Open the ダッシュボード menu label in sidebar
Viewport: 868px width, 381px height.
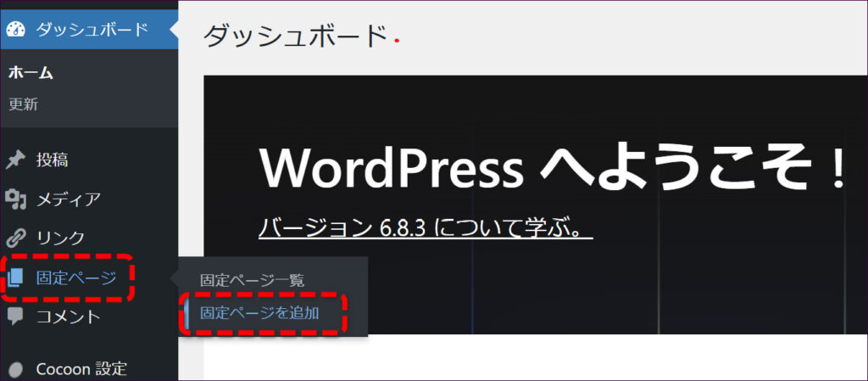[92, 30]
